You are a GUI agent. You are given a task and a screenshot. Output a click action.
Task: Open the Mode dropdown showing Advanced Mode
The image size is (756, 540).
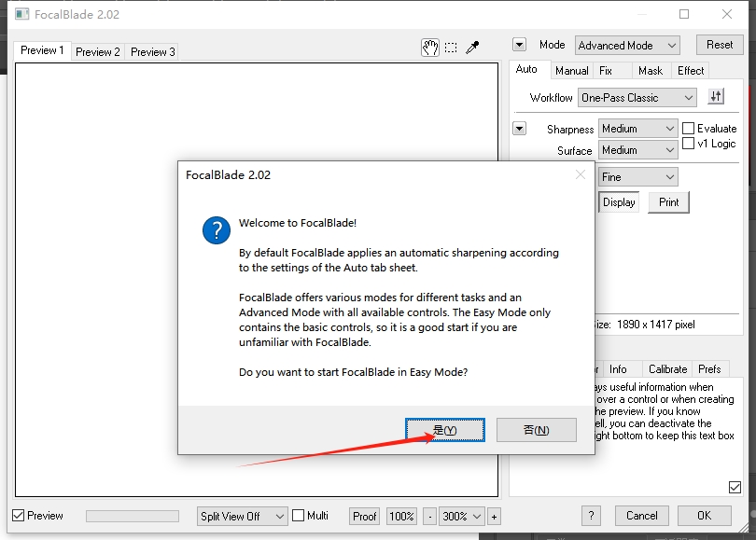pos(627,46)
